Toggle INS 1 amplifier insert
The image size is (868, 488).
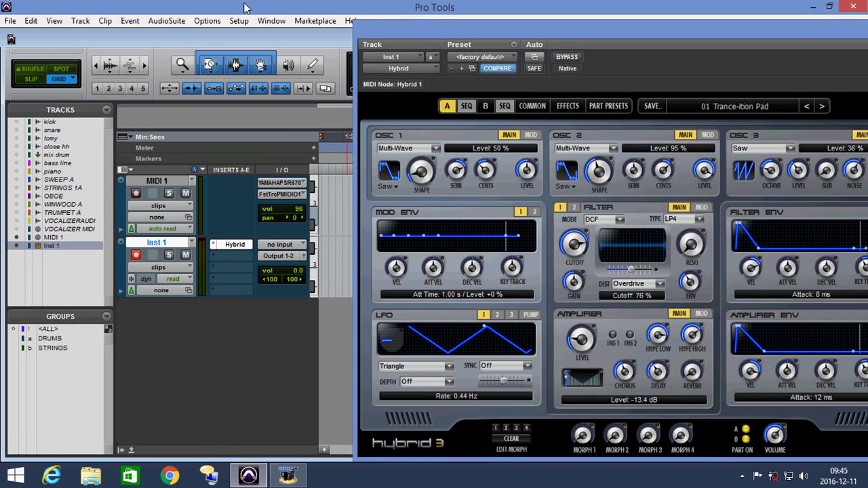pyautogui.click(x=613, y=335)
